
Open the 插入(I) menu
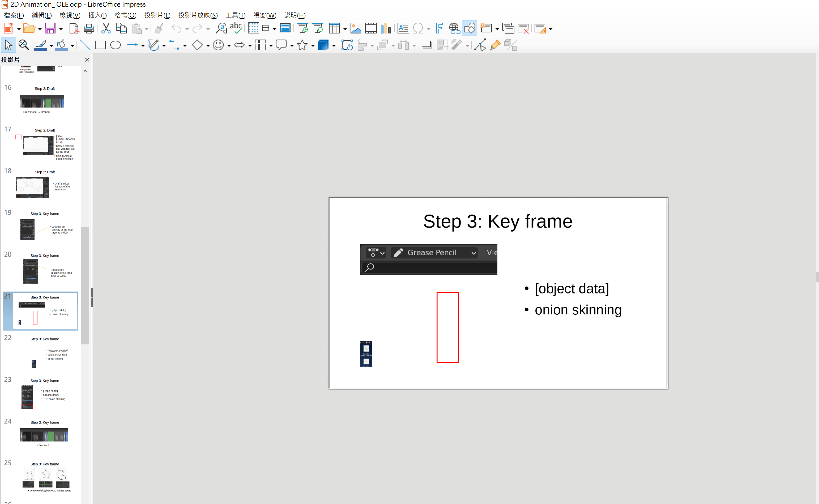point(97,15)
